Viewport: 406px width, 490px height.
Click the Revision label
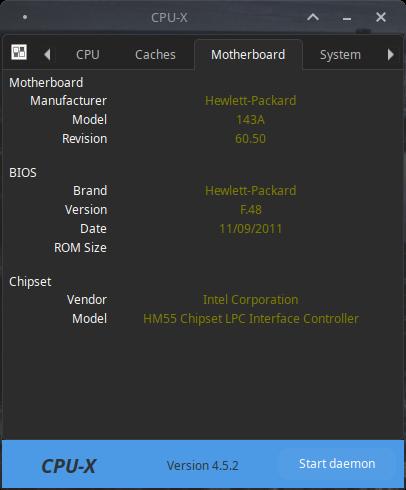tap(85, 139)
